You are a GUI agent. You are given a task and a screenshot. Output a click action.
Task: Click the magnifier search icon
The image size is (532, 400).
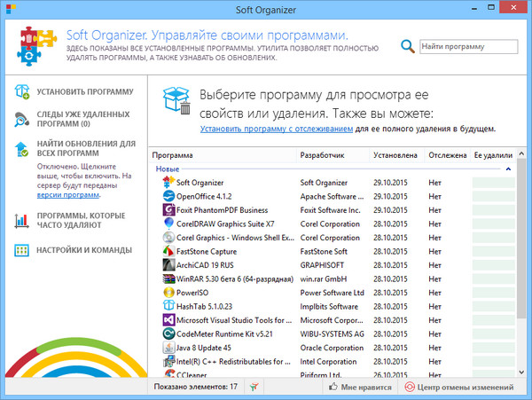click(x=407, y=46)
